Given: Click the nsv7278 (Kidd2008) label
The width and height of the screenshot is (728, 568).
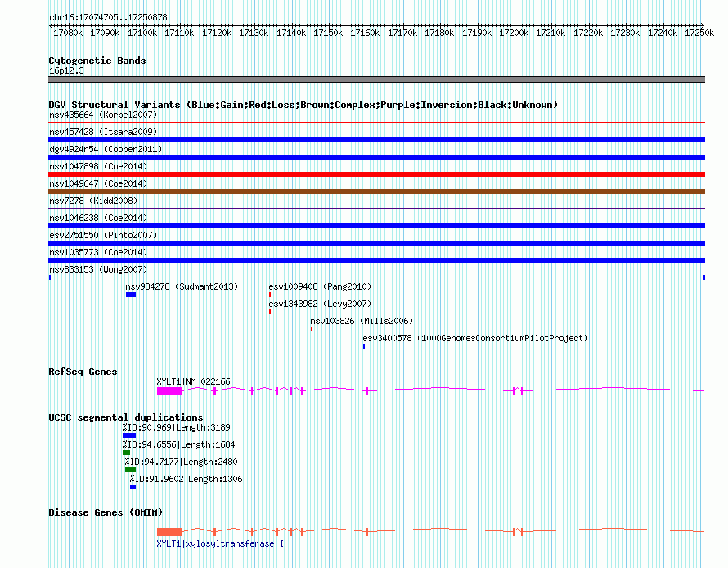Looking at the screenshot, I should (x=93, y=201).
